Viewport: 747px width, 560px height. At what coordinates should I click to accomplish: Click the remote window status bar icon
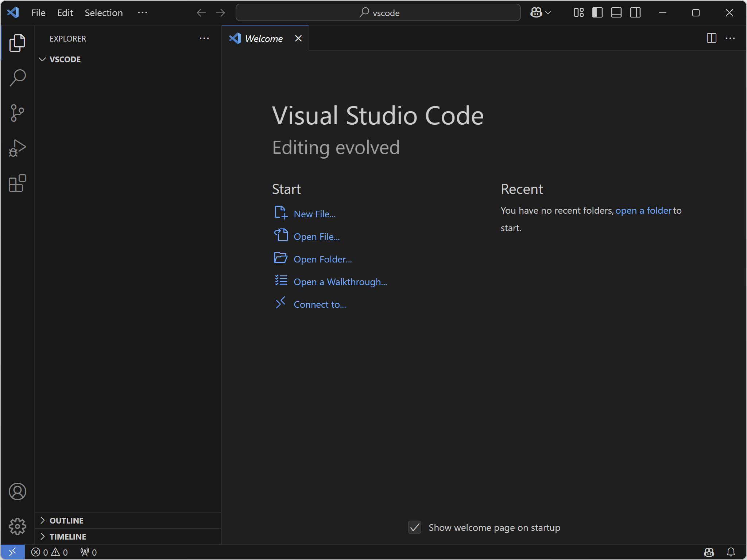12,552
